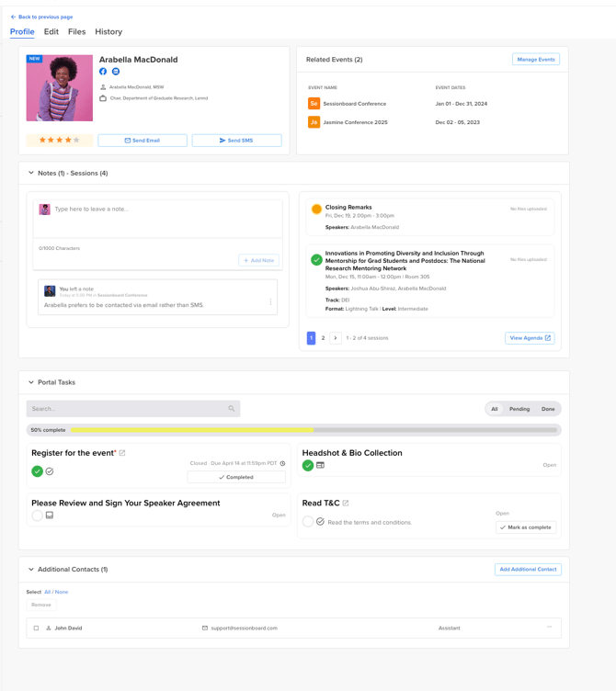Toggle completion circle for Speaker Agreement task
Screen dimensions: 616x691
pos(37,515)
